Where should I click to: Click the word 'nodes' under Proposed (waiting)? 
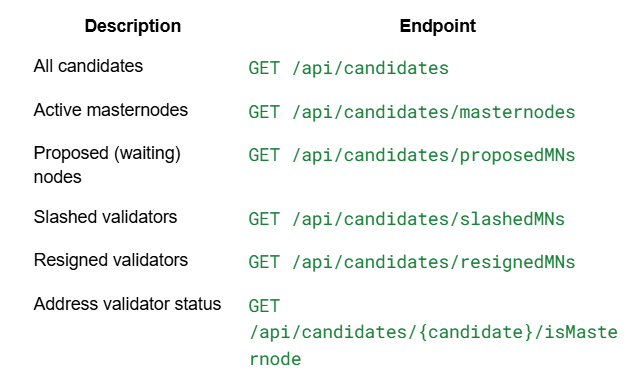tap(57, 177)
